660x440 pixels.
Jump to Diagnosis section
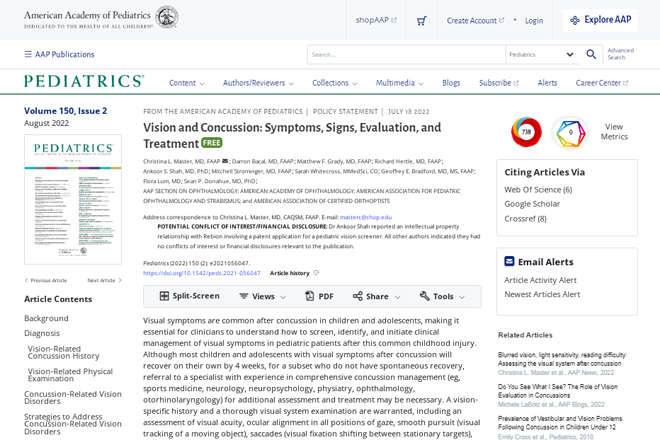(42, 333)
